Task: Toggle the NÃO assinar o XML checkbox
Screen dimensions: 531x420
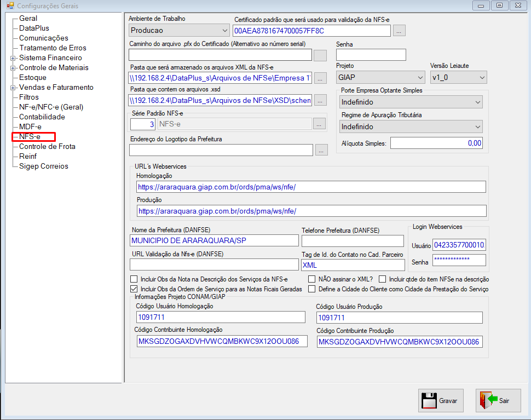Action: click(x=311, y=279)
